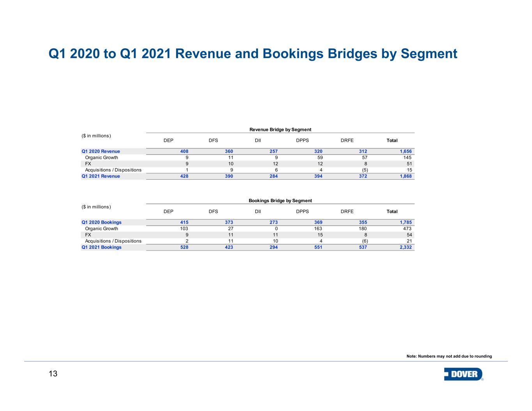Image resolution: width=532 pixels, height=411 pixels.
Task: Select the slide title heading
Action: point(253,54)
